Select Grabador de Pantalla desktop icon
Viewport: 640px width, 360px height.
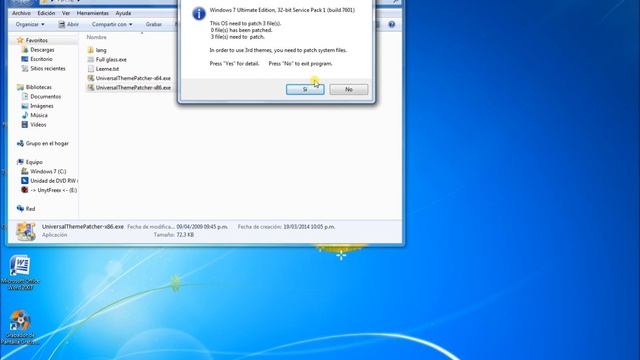(x=20, y=327)
